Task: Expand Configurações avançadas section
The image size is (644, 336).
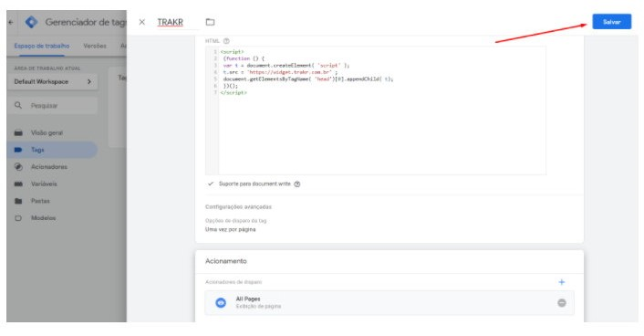Action: pyautogui.click(x=238, y=207)
